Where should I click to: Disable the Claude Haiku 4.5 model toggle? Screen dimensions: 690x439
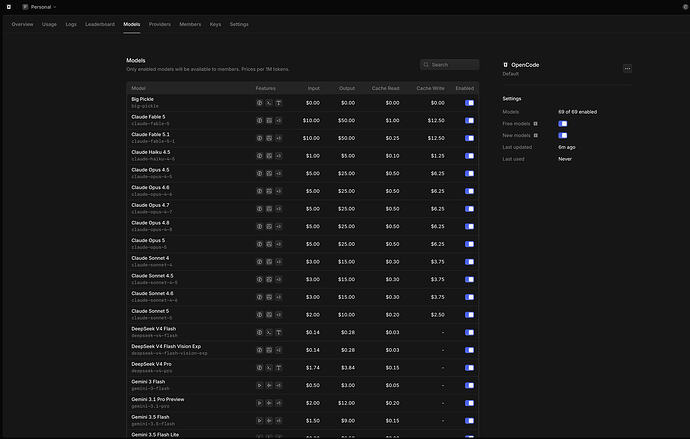470,156
